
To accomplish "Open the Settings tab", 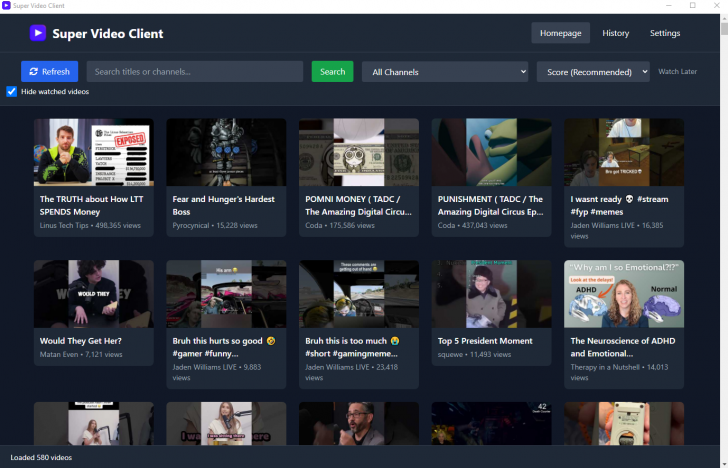I will coord(665,33).
